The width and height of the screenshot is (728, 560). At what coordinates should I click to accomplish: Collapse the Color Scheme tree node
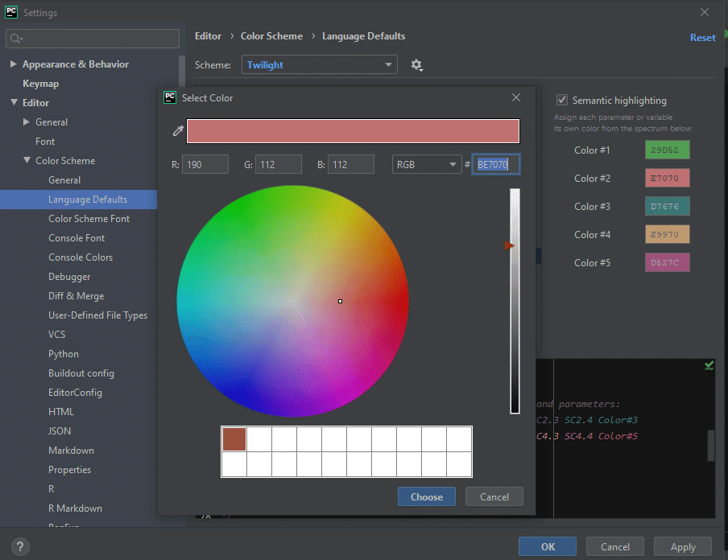click(x=27, y=160)
